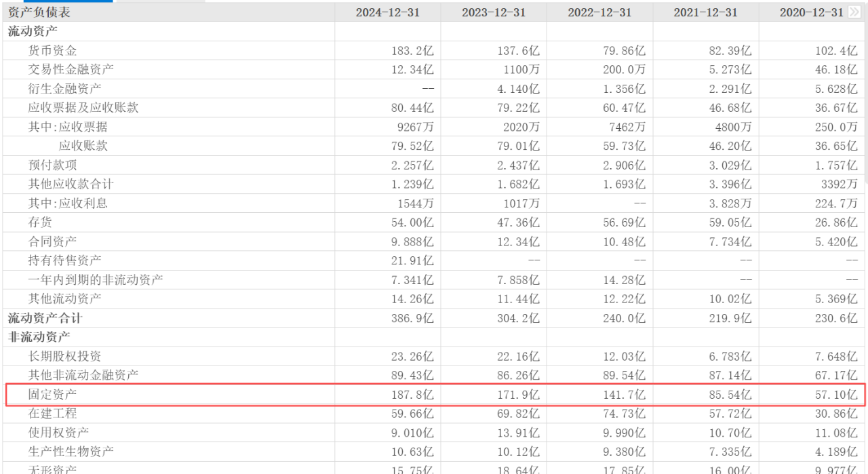Click the 在建工程 row label
This screenshot has width=868, height=474.
pyautogui.click(x=52, y=413)
